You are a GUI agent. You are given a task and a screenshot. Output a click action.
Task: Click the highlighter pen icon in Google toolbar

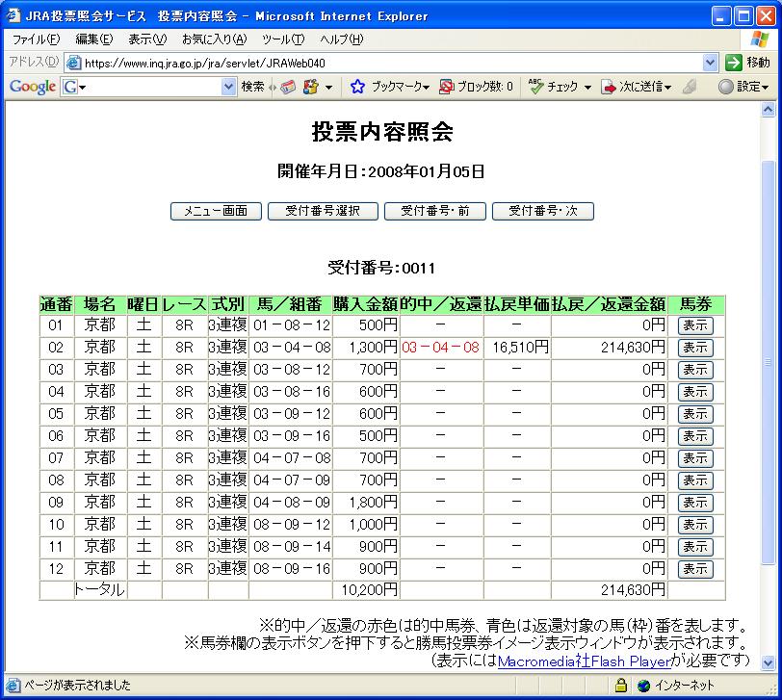(x=690, y=87)
